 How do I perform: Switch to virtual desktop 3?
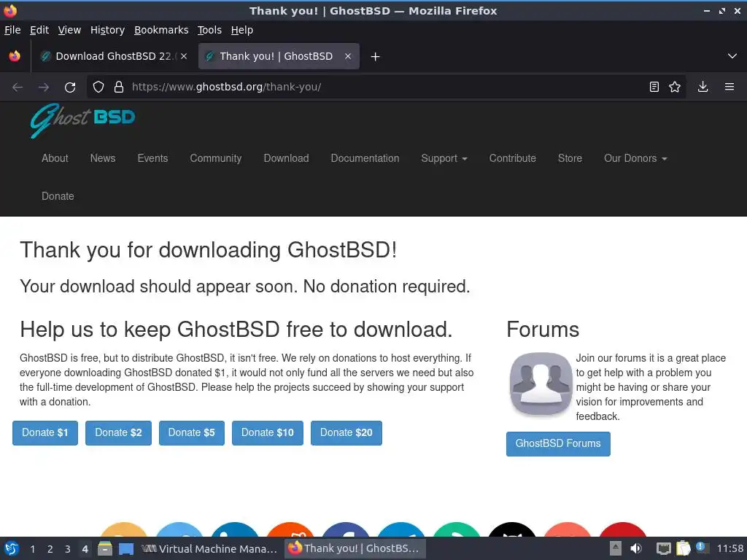point(68,549)
